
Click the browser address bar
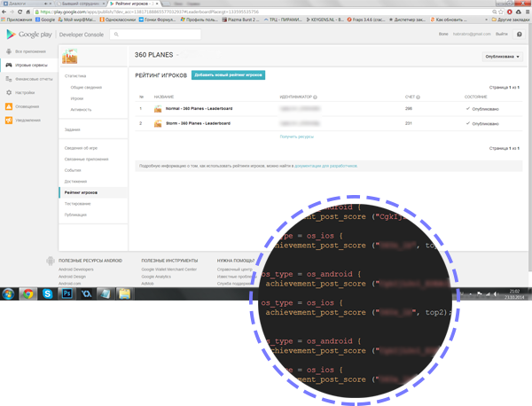click(263, 12)
